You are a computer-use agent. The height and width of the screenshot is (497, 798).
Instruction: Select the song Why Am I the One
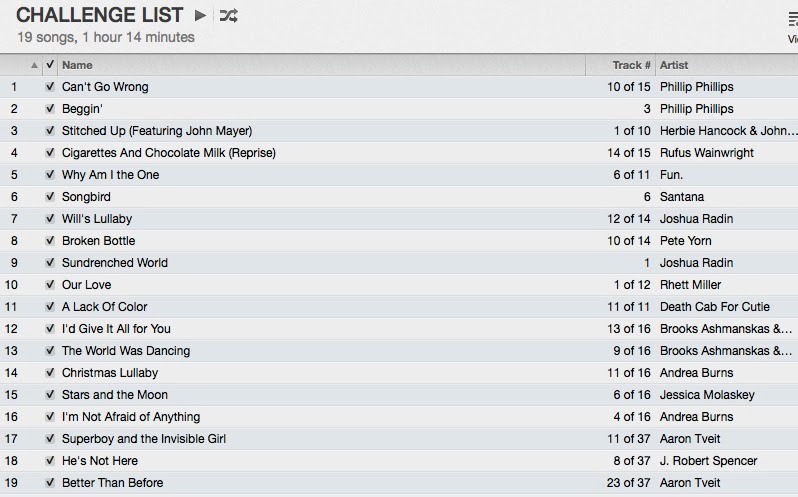point(110,175)
